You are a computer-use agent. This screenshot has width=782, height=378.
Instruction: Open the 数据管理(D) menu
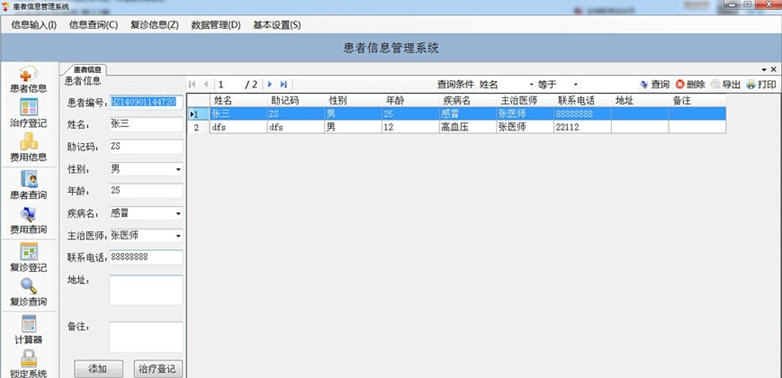tap(216, 25)
